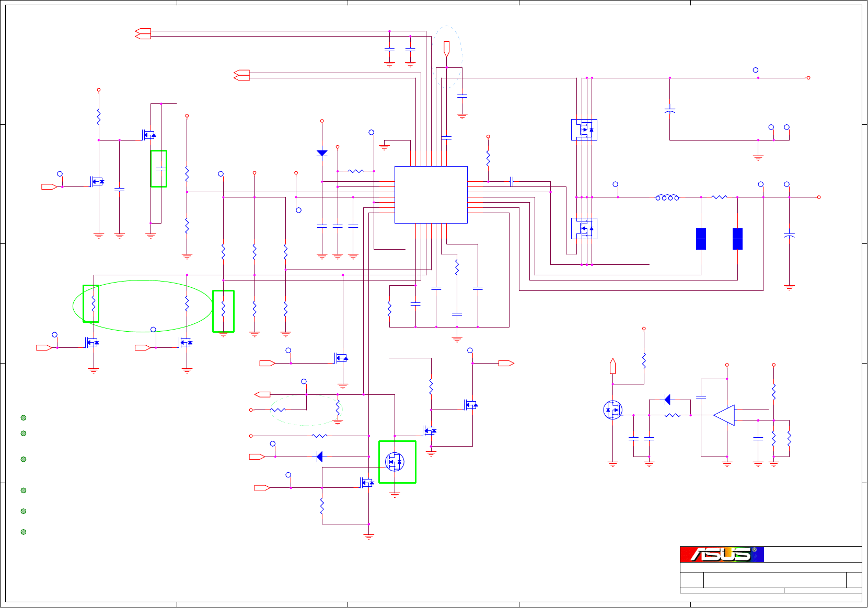Viewport: 868px width, 608px height.
Task: Click the op-amp triangle symbol
Action: (724, 415)
